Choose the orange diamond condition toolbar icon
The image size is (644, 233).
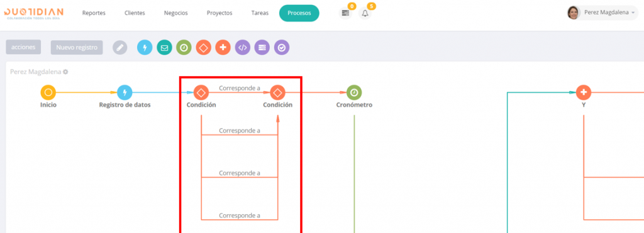203,48
